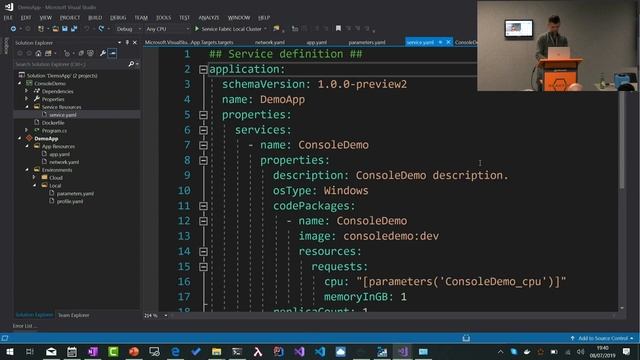Screen dimensions: 640x360
Task: Open the PROJECT menu
Action: pos(70,18)
